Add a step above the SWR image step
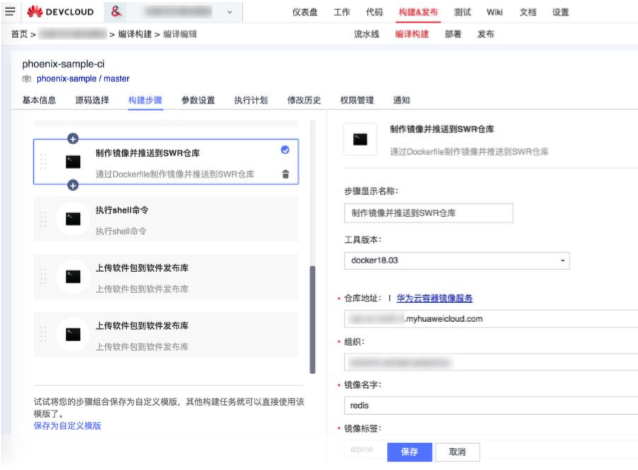Image resolution: width=638 pixels, height=470 pixels. [x=73, y=139]
